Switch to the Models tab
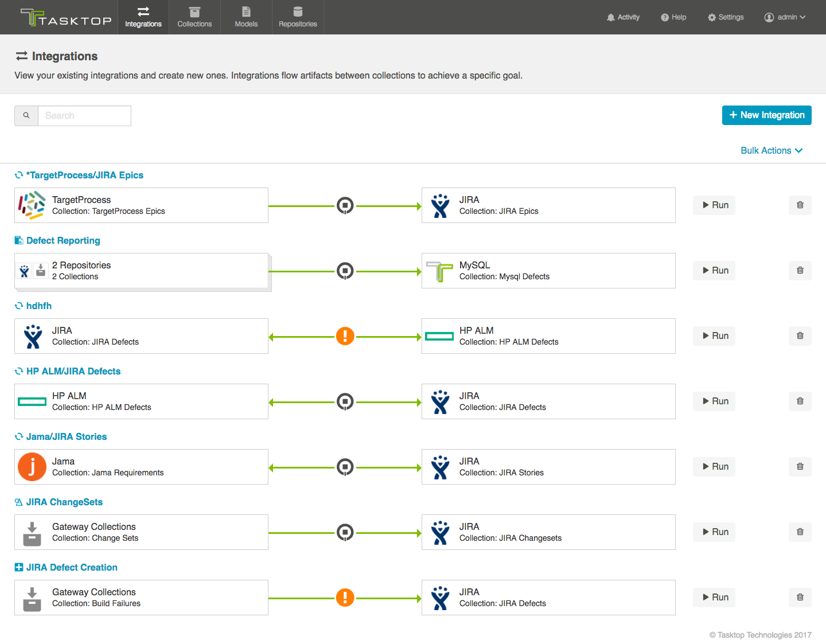The width and height of the screenshot is (826, 644). [x=246, y=17]
